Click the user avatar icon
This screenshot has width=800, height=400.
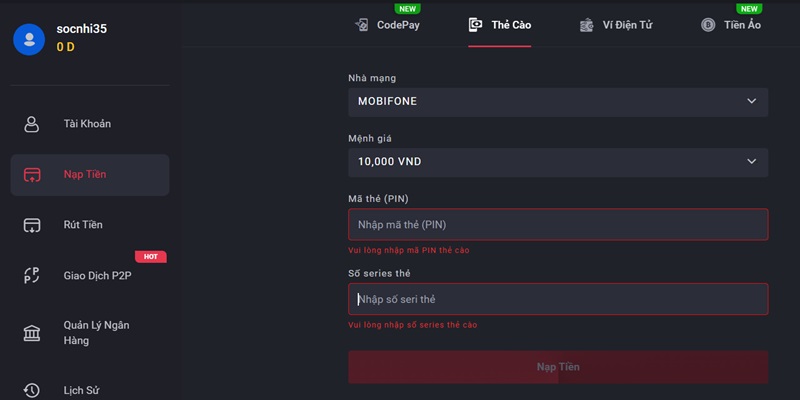29,39
